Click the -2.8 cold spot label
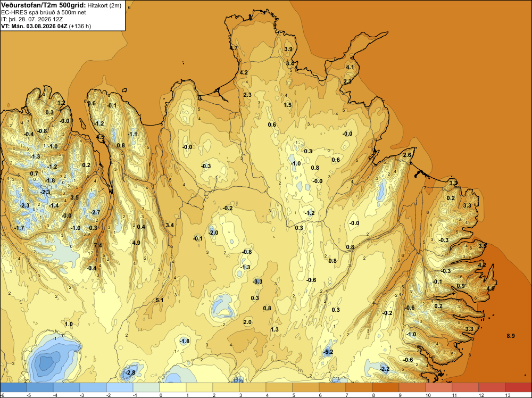 (130, 372)
